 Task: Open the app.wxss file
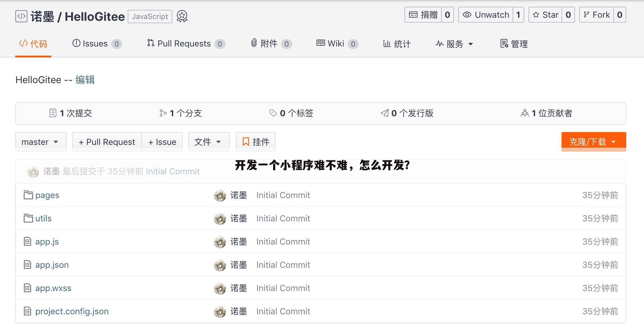coord(53,288)
